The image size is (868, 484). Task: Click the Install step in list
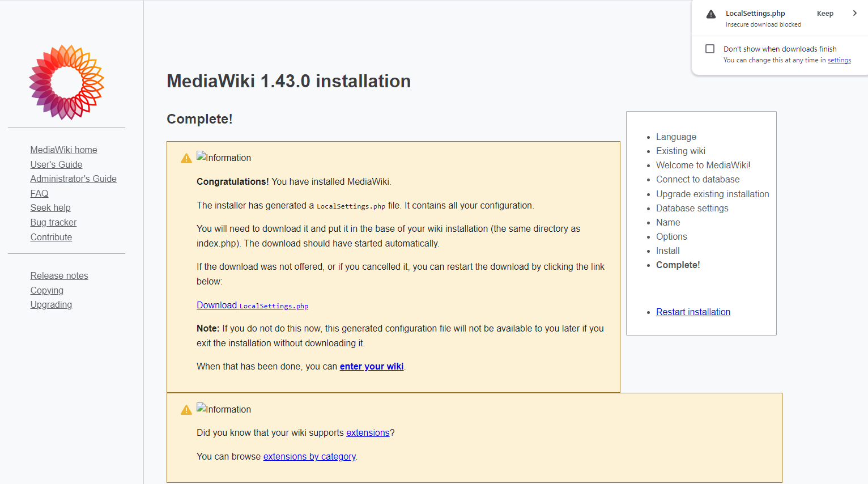click(x=667, y=251)
